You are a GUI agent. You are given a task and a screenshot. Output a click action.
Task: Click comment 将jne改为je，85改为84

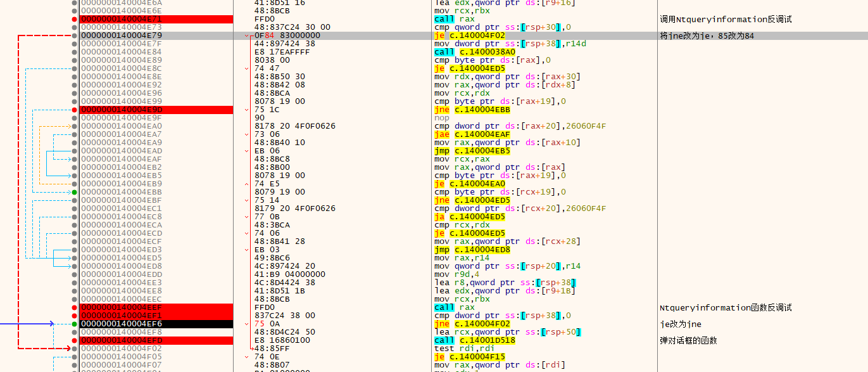707,35
